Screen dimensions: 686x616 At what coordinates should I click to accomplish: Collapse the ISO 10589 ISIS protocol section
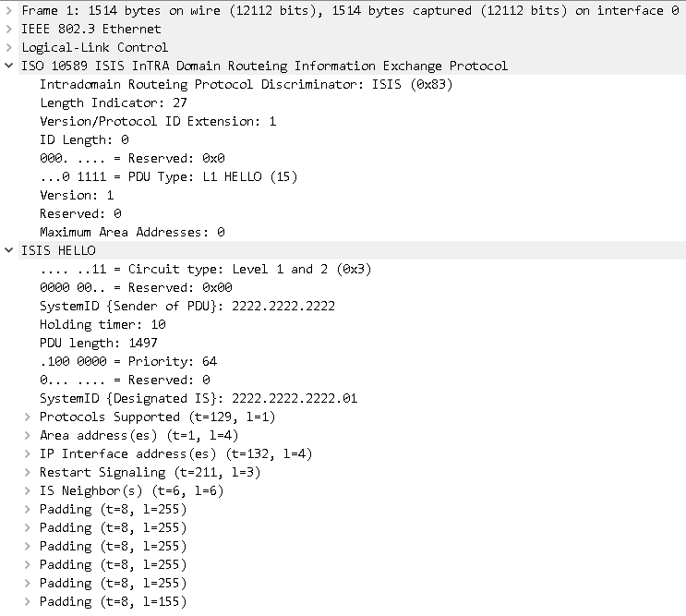point(9,66)
